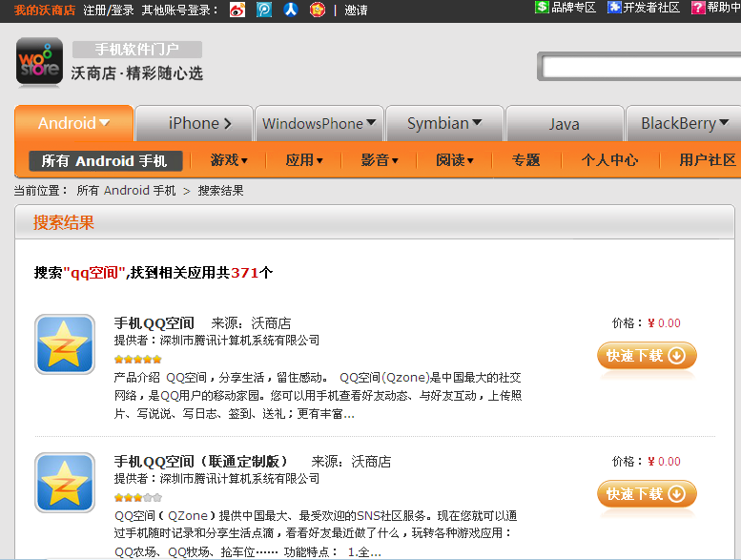Open the 专题 menu item
The height and width of the screenshot is (560, 741).
pos(526,160)
